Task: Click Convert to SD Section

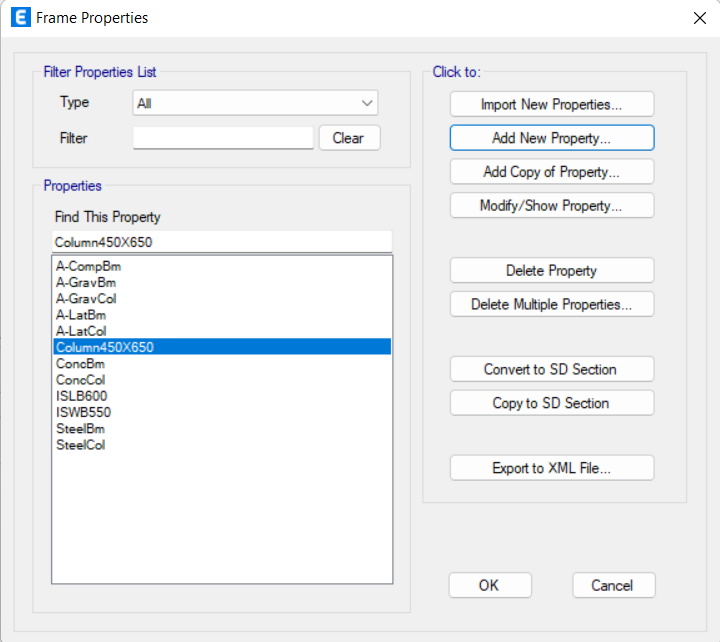Action: point(552,369)
